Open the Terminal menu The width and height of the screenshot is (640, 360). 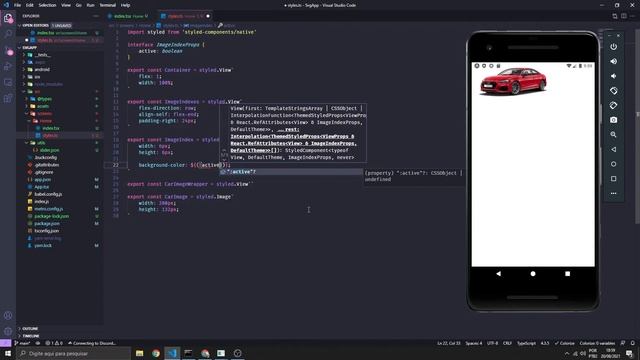point(108,5)
